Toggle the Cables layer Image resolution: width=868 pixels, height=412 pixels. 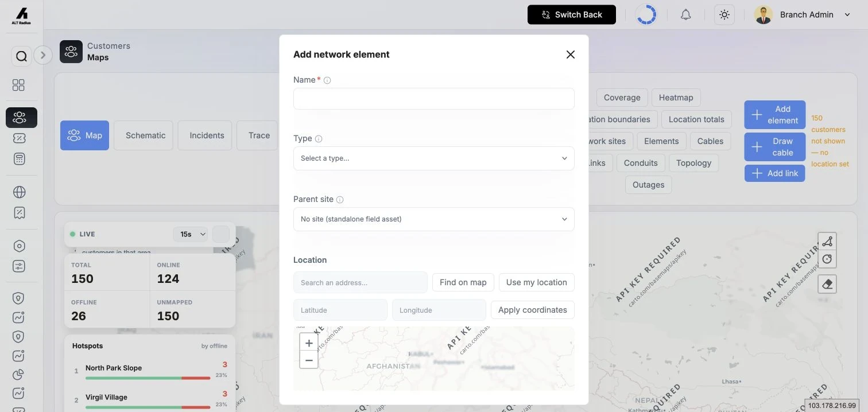(x=710, y=141)
